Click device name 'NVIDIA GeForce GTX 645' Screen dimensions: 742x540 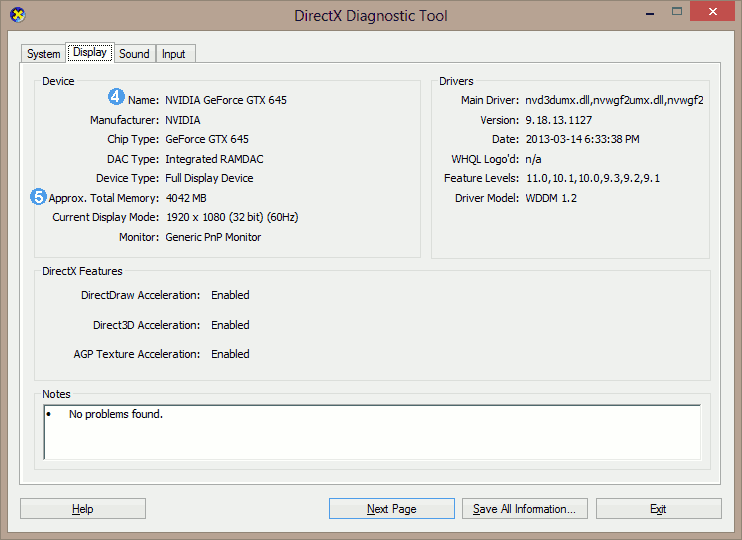[226, 100]
